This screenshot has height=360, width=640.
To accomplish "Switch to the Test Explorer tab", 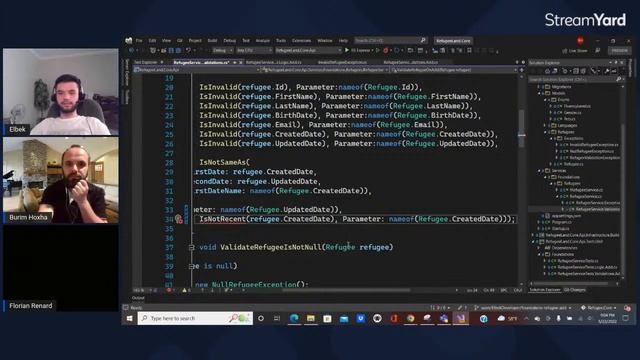I will (x=146, y=62).
